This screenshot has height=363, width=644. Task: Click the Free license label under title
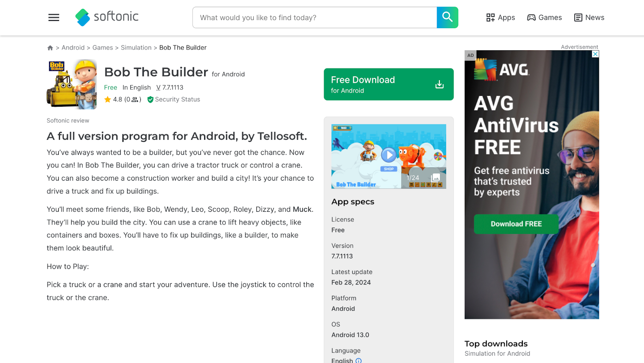point(110,87)
